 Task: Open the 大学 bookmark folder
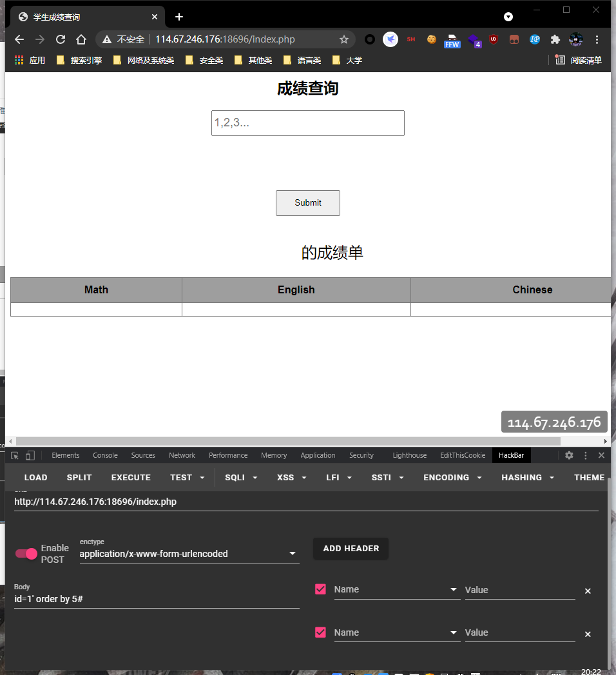click(347, 60)
